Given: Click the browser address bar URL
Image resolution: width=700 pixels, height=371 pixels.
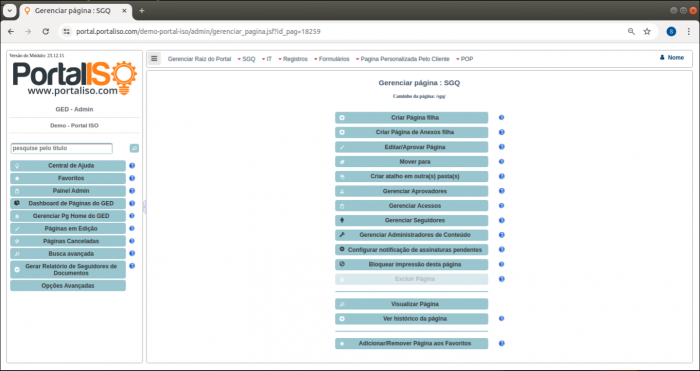Looking at the screenshot, I should tap(198, 32).
